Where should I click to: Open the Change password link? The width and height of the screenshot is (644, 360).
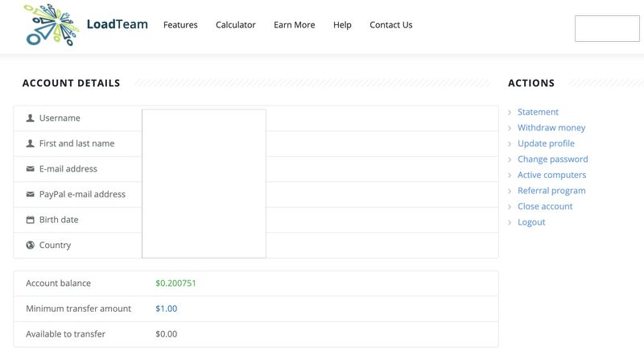point(552,159)
